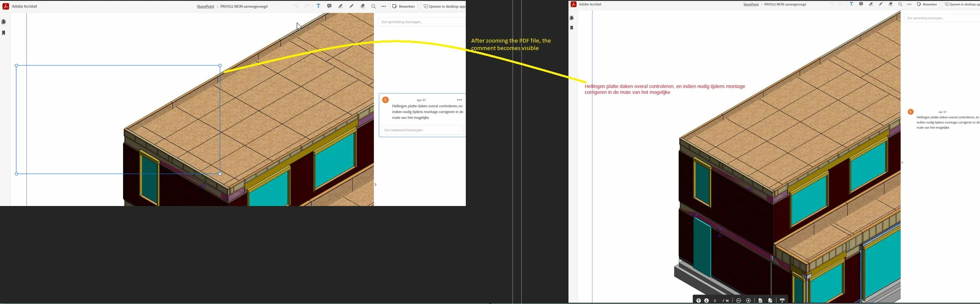Select the eraser tool in left window
This screenshot has height=304, width=980.
click(363, 6)
